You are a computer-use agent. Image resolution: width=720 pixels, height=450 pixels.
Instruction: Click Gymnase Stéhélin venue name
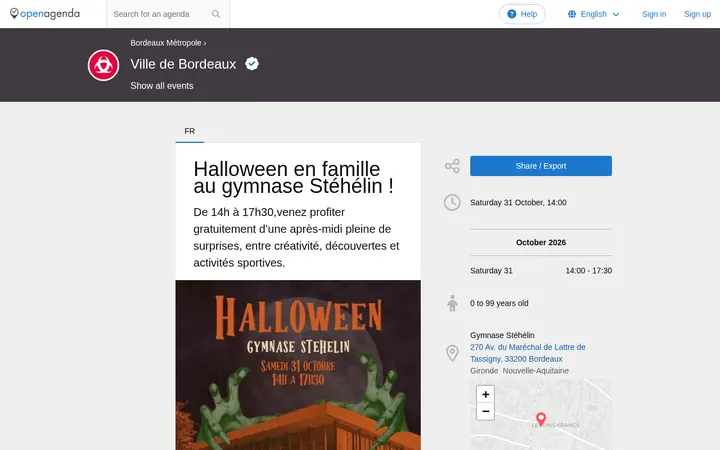click(x=502, y=335)
